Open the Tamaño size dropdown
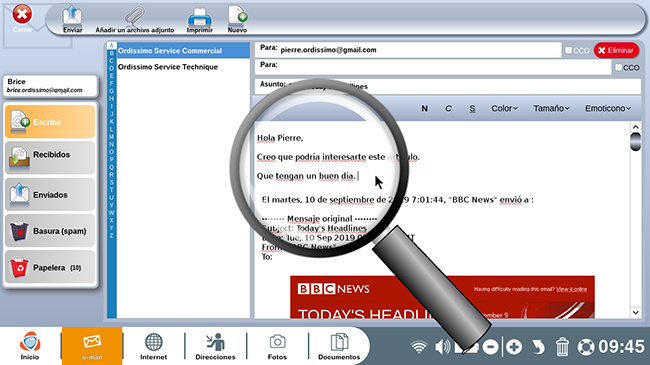The image size is (650, 365). coord(551,108)
